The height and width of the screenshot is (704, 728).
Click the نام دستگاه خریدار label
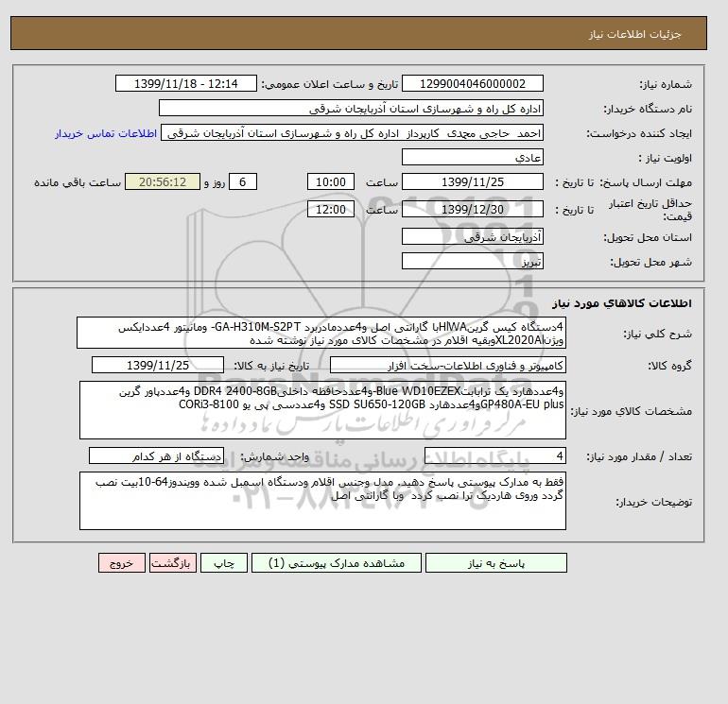point(648,109)
